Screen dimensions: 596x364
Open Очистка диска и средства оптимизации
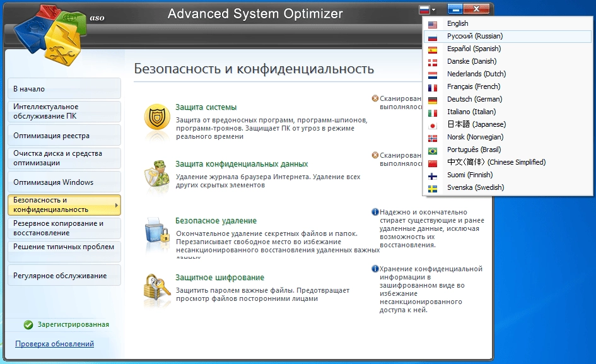pyautogui.click(x=64, y=158)
